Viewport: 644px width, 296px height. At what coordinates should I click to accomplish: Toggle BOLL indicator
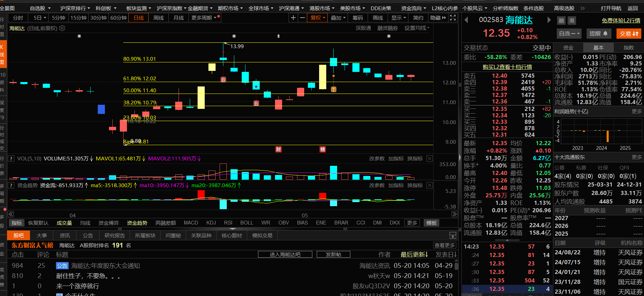(x=247, y=223)
